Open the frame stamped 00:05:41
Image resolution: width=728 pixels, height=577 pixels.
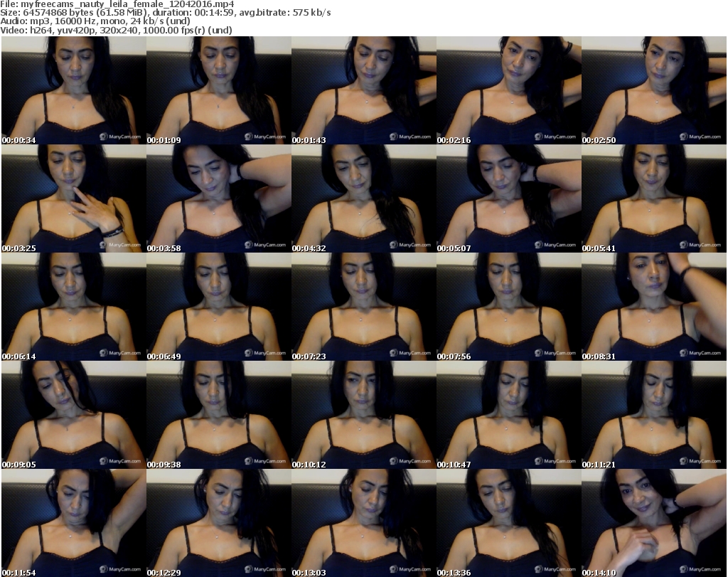tap(654, 198)
